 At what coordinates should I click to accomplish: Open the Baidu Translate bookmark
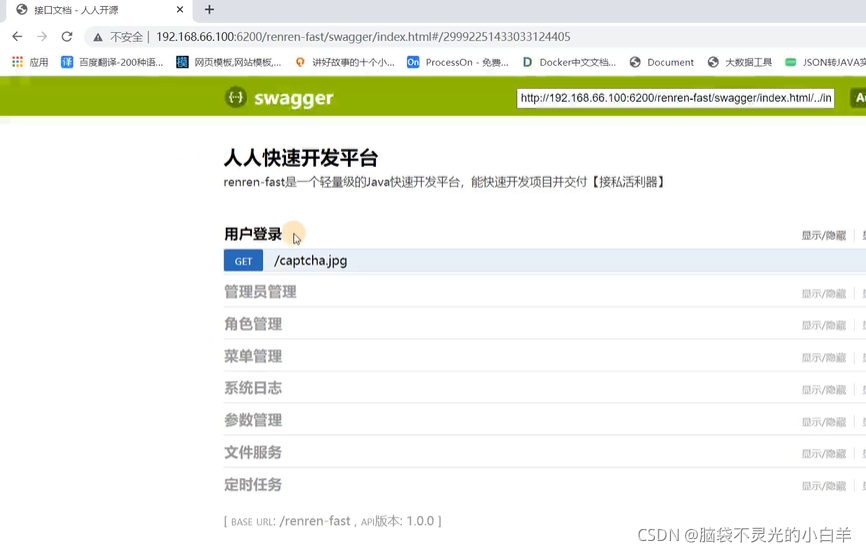(112, 62)
